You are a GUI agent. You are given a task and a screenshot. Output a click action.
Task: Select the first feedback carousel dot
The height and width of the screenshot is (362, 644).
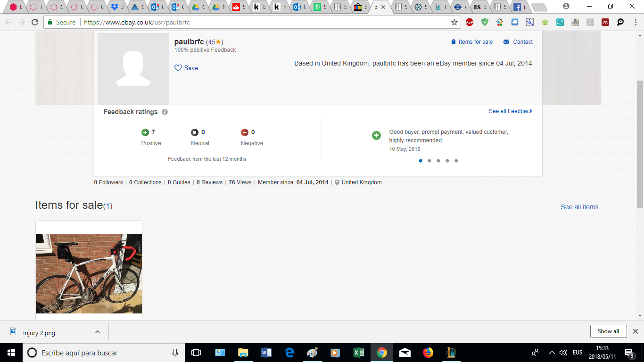click(x=421, y=161)
